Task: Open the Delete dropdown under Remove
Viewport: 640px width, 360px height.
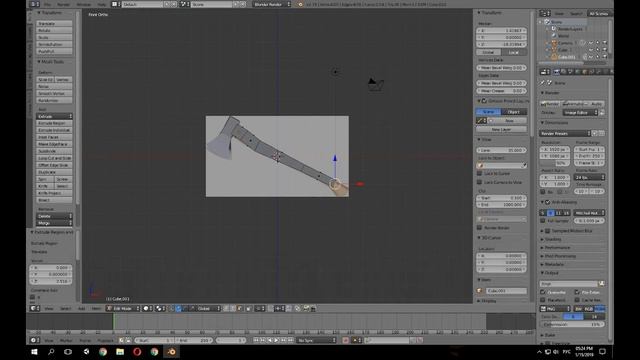Action: tap(54, 216)
